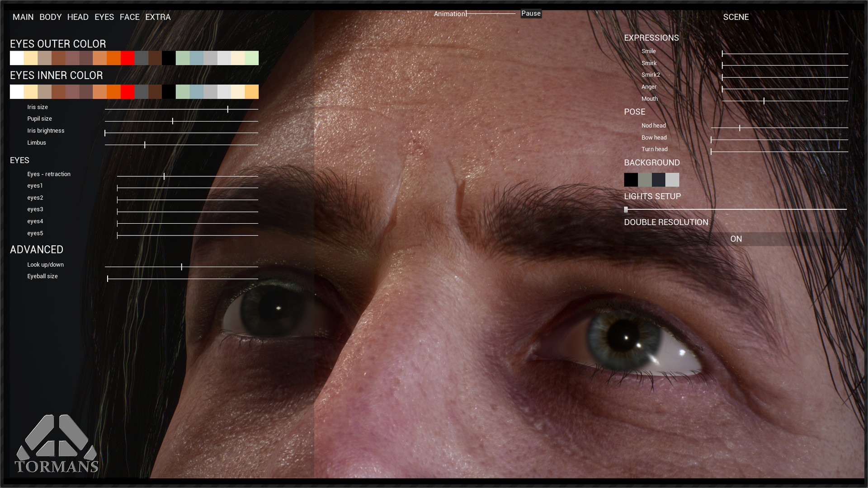Image resolution: width=868 pixels, height=488 pixels.
Task: Open the FACE tab
Action: click(x=130, y=17)
